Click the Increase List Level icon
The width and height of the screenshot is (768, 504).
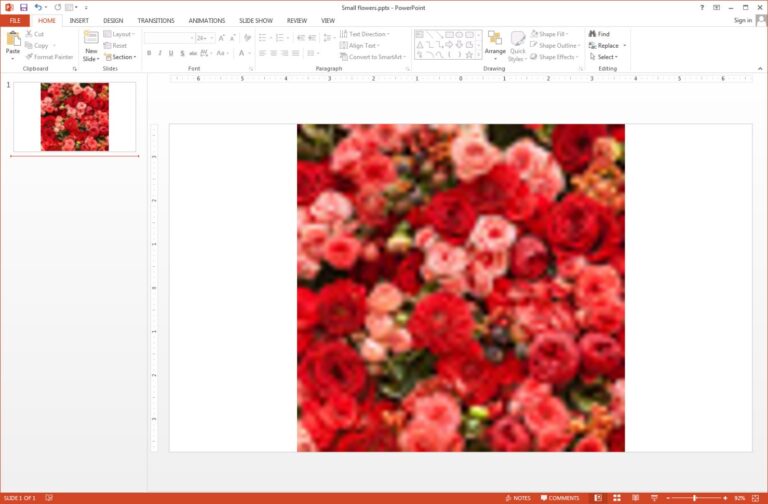point(312,38)
